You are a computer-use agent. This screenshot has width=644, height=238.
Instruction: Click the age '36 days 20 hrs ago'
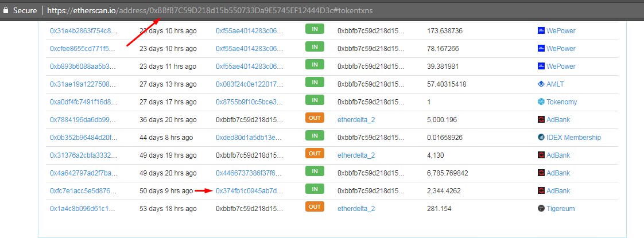tap(168, 120)
